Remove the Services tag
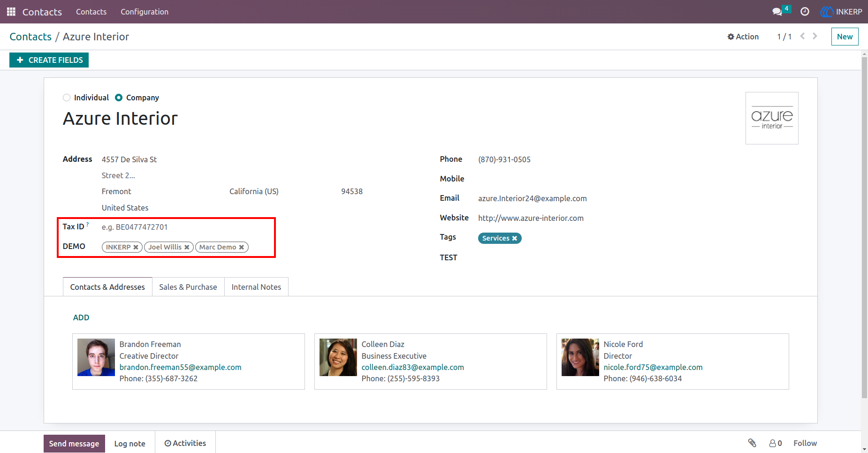Screen dimensions: 868x453 pyautogui.click(x=515, y=238)
